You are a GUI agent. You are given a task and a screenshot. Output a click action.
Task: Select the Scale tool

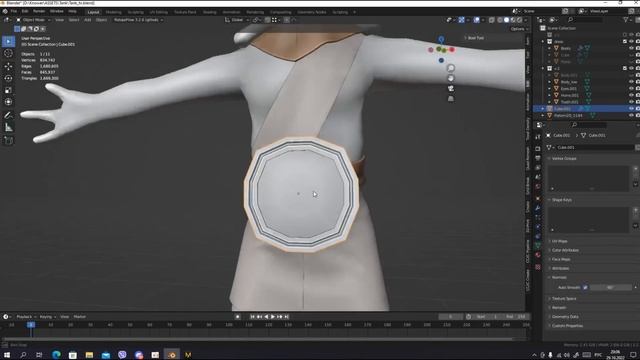click(9, 90)
